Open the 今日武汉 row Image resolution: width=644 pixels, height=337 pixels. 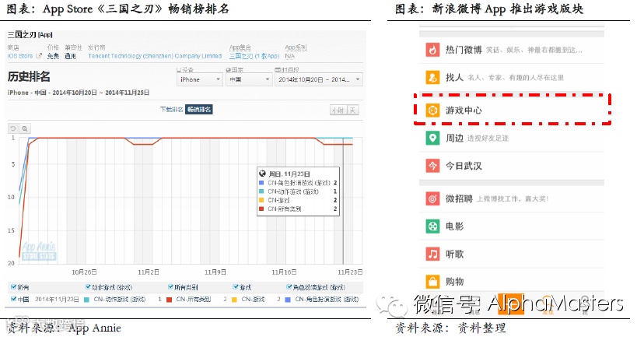pos(512,166)
